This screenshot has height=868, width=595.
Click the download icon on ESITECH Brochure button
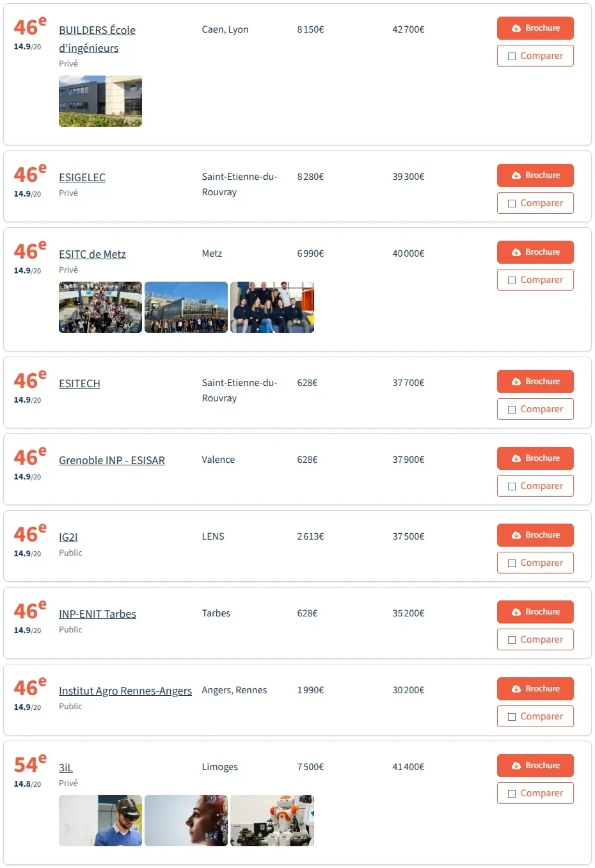click(516, 382)
